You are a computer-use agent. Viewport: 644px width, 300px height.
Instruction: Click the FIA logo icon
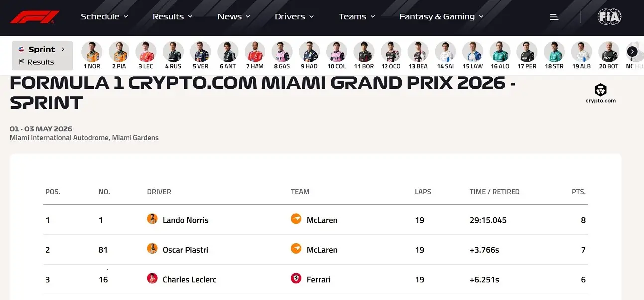[609, 17]
